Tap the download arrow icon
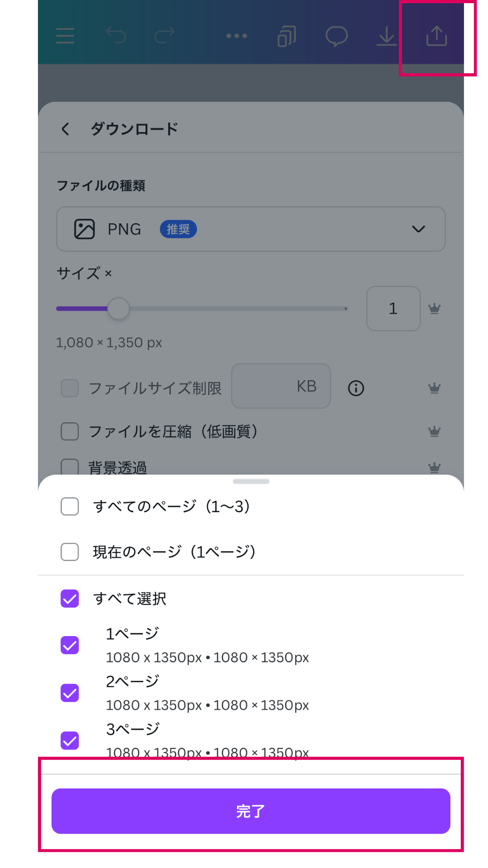Screen dimensions: 488x868 [x=386, y=36]
